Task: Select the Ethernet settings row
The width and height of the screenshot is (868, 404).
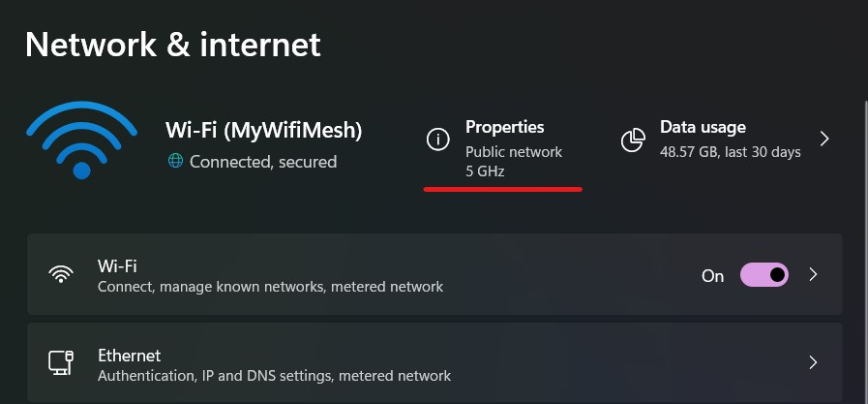Action: [434, 362]
